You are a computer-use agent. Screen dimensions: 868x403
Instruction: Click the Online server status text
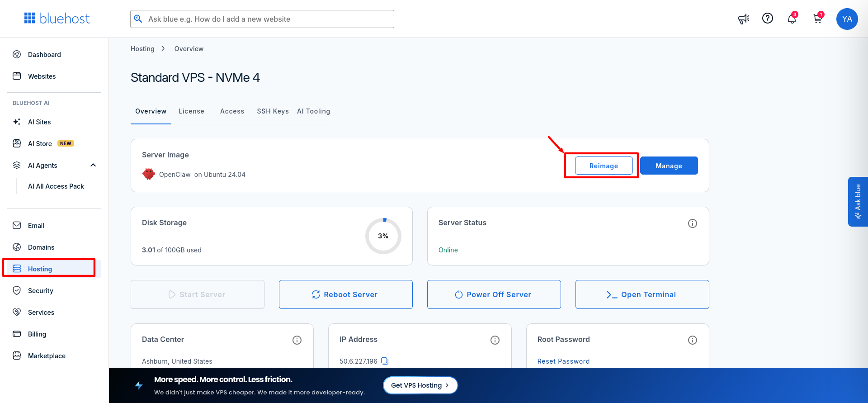click(x=448, y=250)
